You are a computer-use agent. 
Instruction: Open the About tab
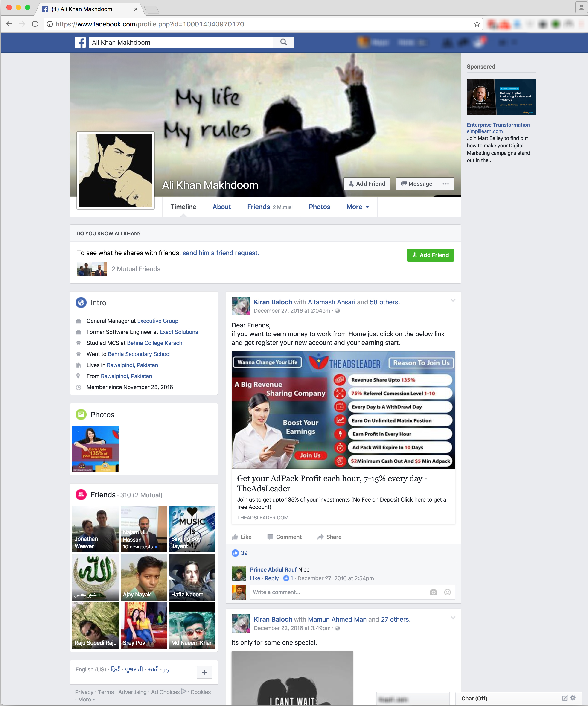[x=221, y=207]
